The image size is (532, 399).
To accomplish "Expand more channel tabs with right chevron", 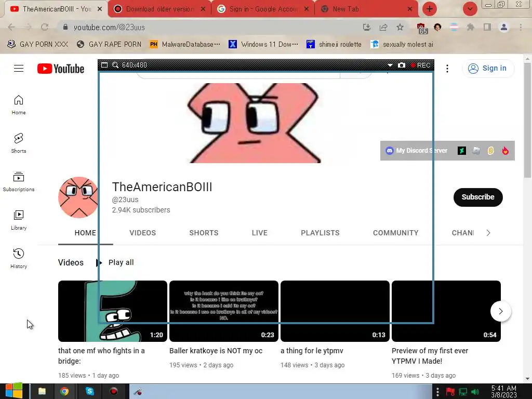I will click(x=488, y=233).
